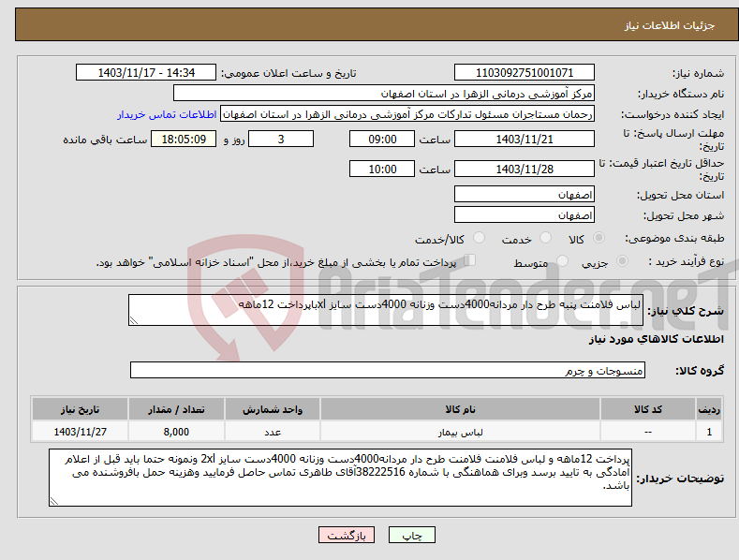Select متوسط purchase type radio

(562, 260)
